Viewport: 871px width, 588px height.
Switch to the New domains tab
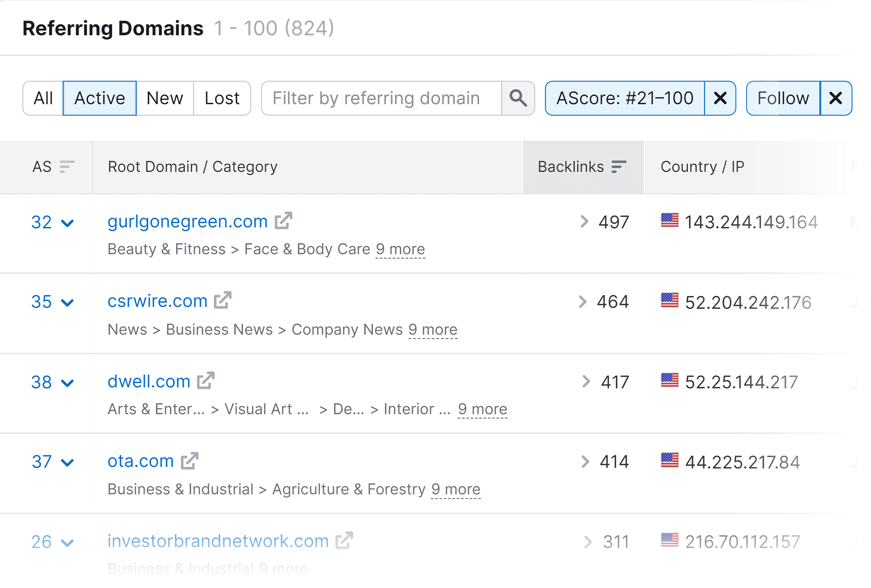(164, 98)
